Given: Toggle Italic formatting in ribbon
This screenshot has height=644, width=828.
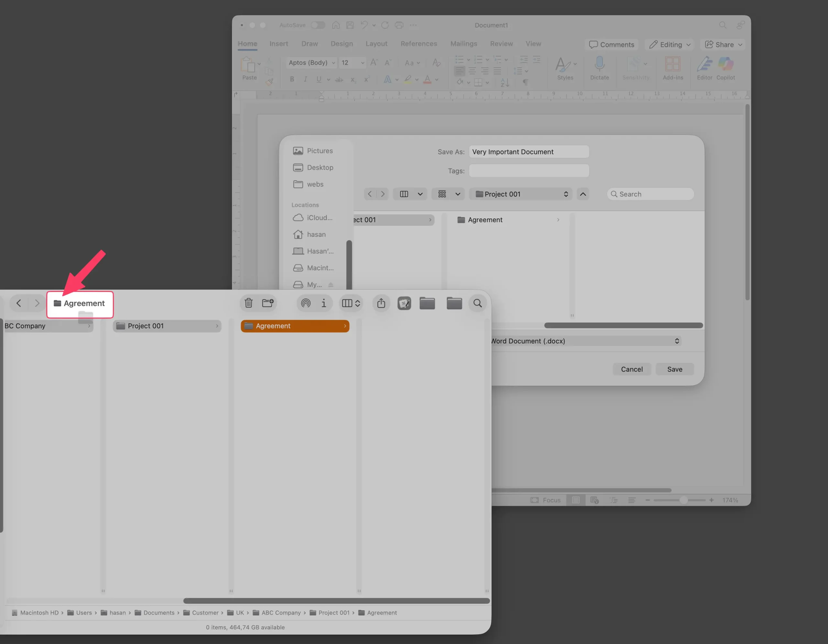Looking at the screenshot, I should coord(305,79).
